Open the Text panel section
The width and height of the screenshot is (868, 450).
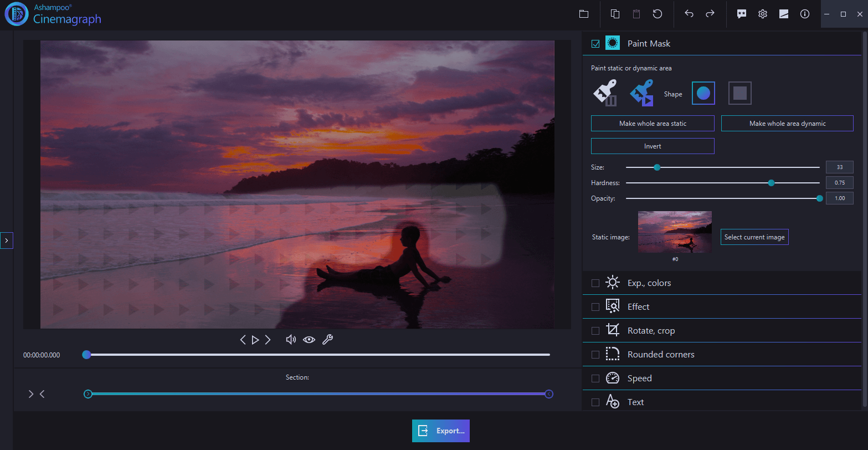click(635, 401)
